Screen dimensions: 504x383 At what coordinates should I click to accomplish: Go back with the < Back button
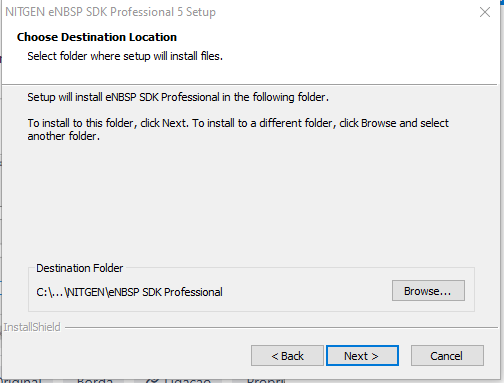287,356
